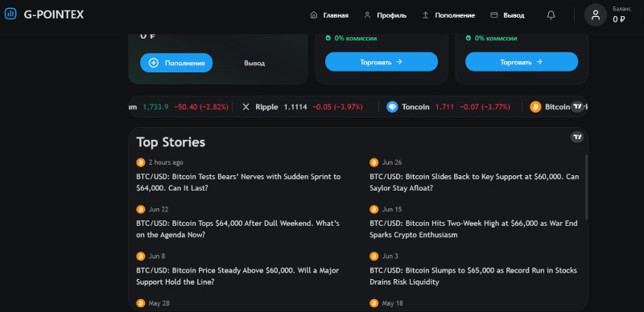The height and width of the screenshot is (312, 644).
Task: Click the Bitcoin orange icon in ticker
Action: coord(535,107)
